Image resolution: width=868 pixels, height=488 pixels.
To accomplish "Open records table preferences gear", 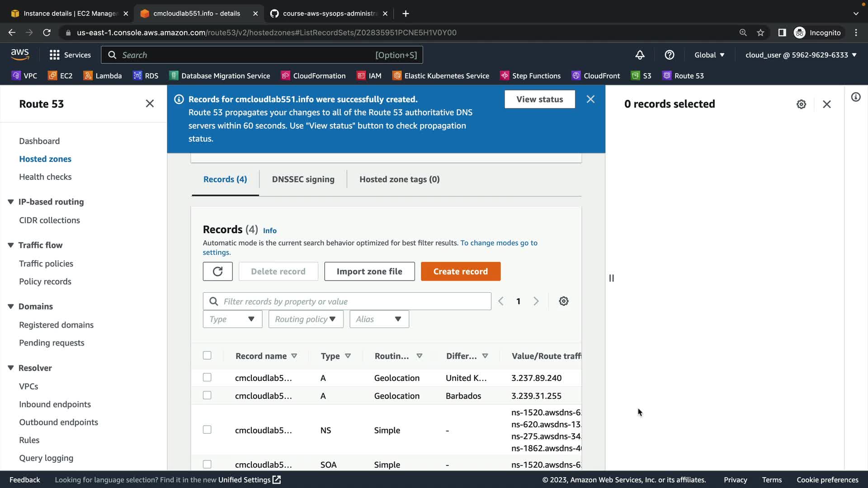I will click(563, 301).
